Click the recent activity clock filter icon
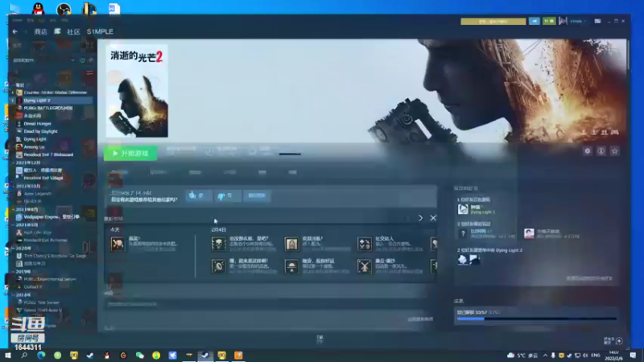Viewport: 644px width, 362px height. click(x=83, y=60)
